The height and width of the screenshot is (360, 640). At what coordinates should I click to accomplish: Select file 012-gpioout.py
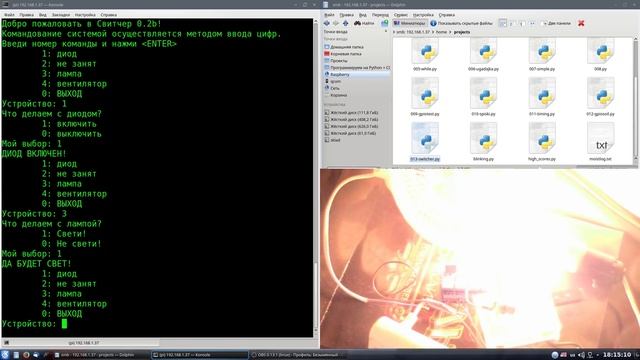coord(600,97)
